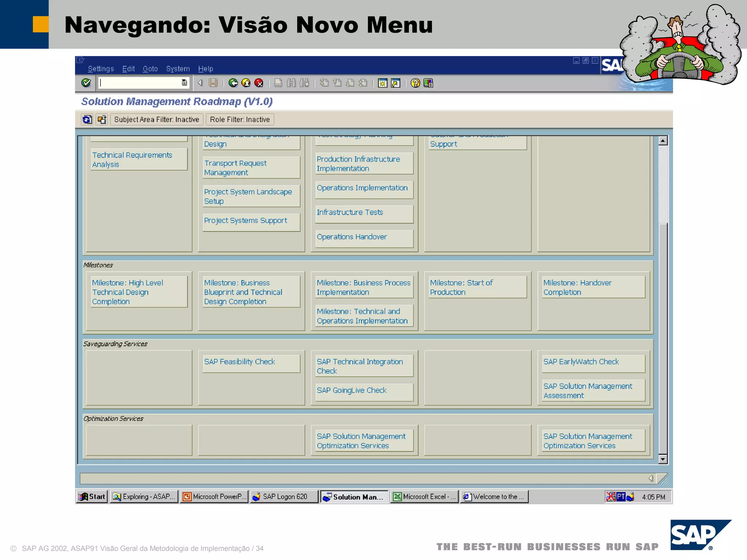Open the System menu
The width and height of the screenshot is (747, 560).
click(178, 69)
